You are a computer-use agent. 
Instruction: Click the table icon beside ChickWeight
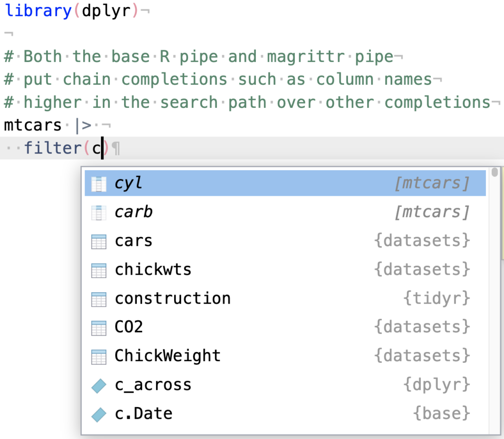(98, 355)
